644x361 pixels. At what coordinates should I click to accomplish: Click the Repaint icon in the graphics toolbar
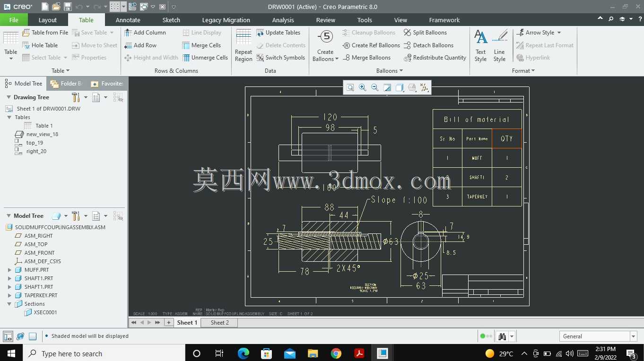tap(387, 87)
